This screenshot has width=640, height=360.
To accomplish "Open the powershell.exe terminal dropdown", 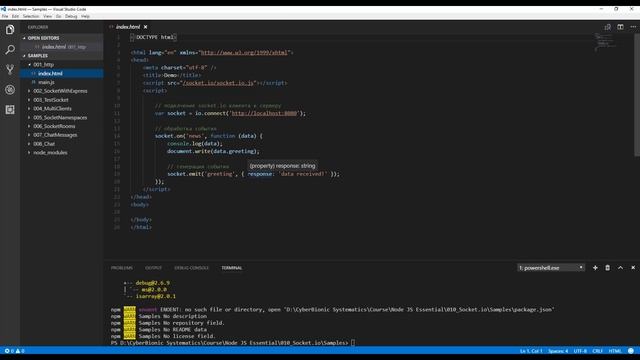I will click(x=551, y=268).
